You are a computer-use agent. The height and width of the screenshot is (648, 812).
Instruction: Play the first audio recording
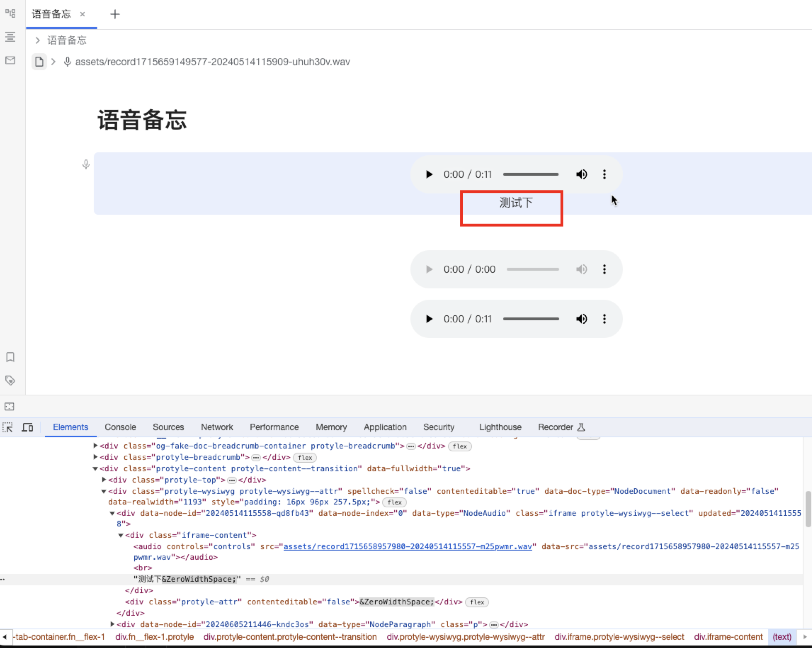(429, 174)
